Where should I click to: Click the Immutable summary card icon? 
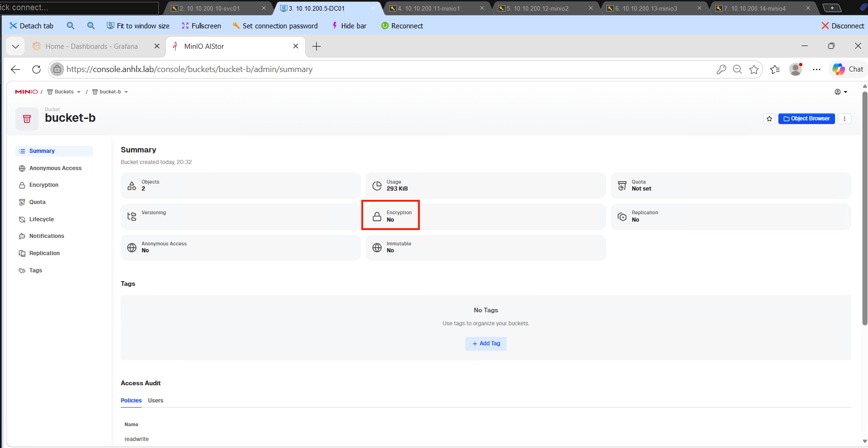[x=377, y=248]
